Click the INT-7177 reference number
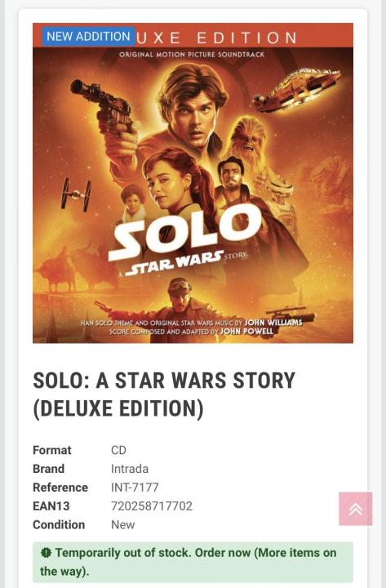 point(135,487)
